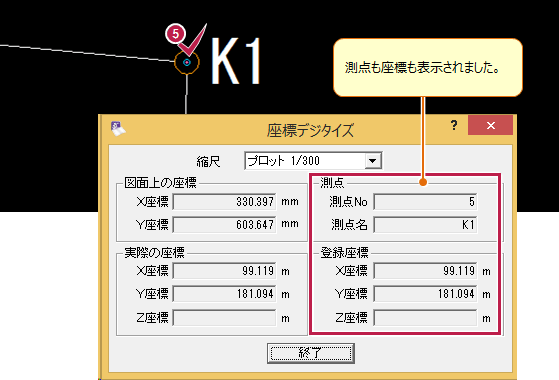The image size is (559, 380).
Task: Click the help question mark button
Action: point(453,125)
